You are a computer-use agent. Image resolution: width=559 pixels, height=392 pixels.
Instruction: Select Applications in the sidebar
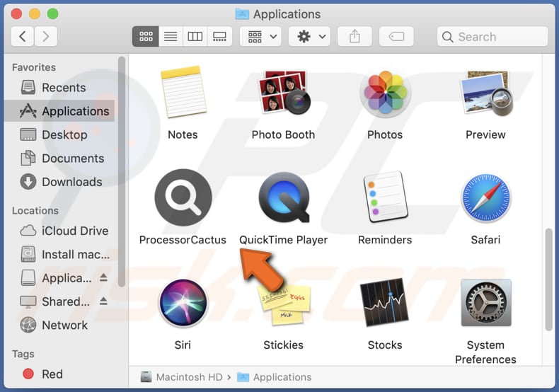(x=59, y=111)
